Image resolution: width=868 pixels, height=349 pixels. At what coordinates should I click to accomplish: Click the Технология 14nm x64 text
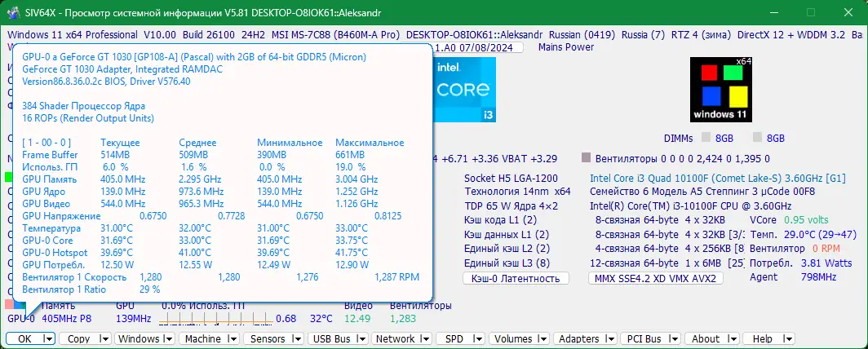pyautogui.click(x=517, y=192)
